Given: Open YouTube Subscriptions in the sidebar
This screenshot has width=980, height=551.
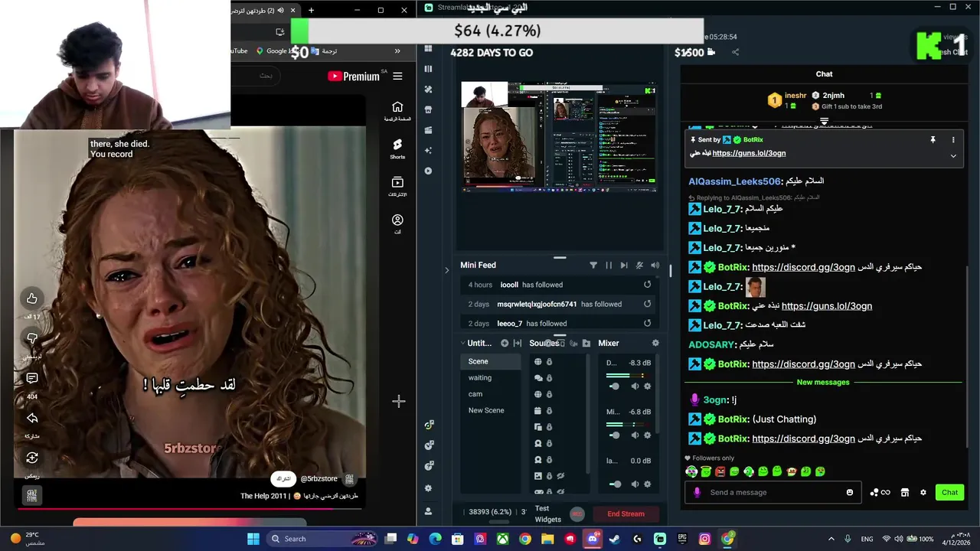Looking at the screenshot, I should 397,187.
